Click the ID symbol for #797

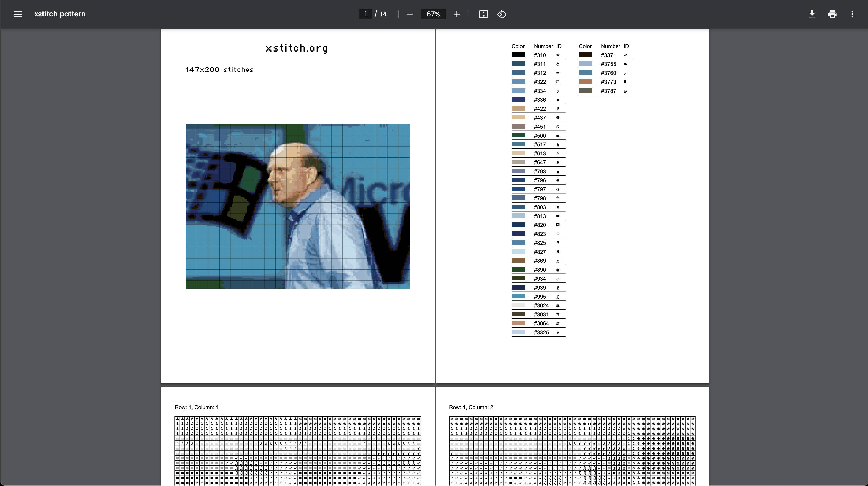point(558,189)
